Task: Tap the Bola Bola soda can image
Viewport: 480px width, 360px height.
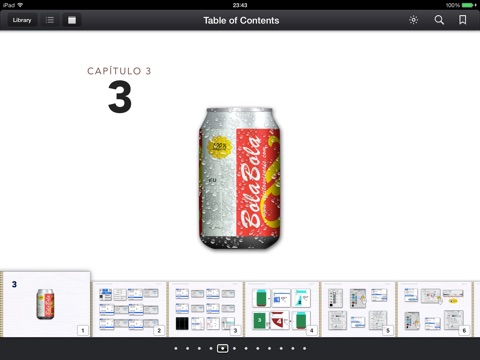Action: click(240, 178)
